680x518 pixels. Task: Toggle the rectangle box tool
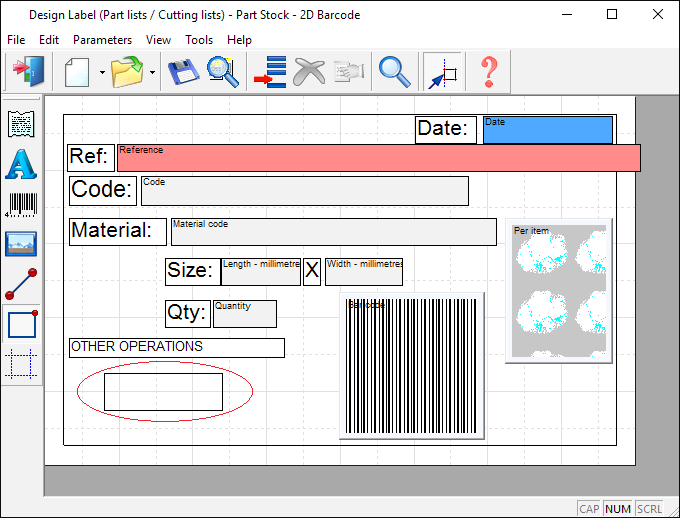pos(21,325)
